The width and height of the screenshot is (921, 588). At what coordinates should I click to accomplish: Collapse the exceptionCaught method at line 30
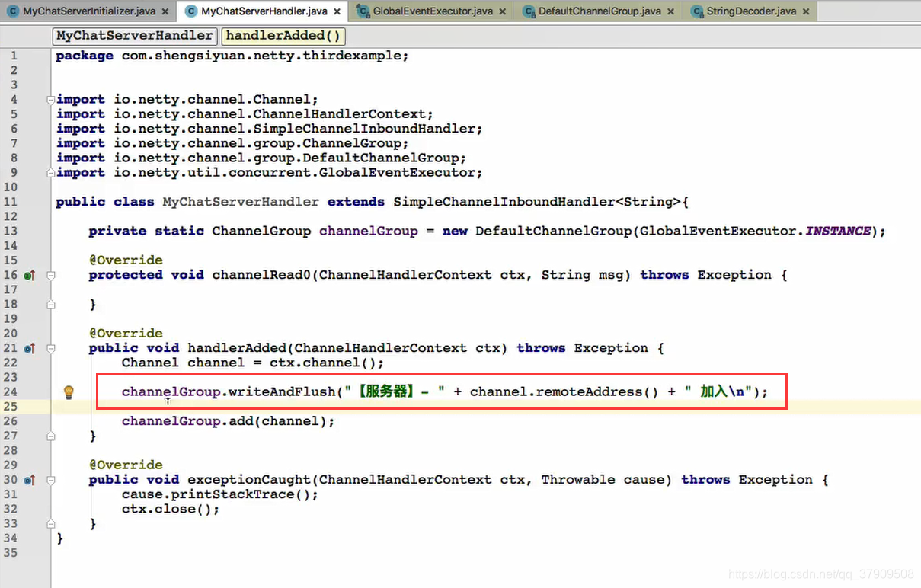pos(51,480)
